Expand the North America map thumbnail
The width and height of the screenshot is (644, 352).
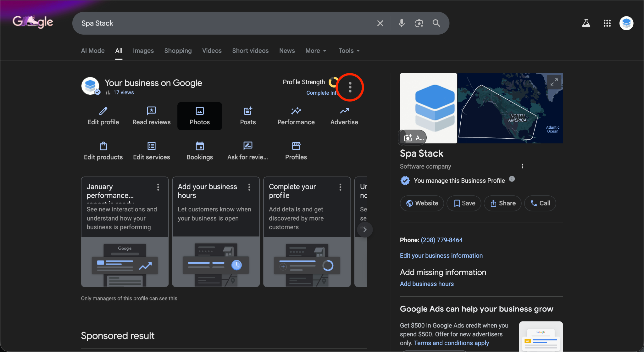(x=554, y=82)
